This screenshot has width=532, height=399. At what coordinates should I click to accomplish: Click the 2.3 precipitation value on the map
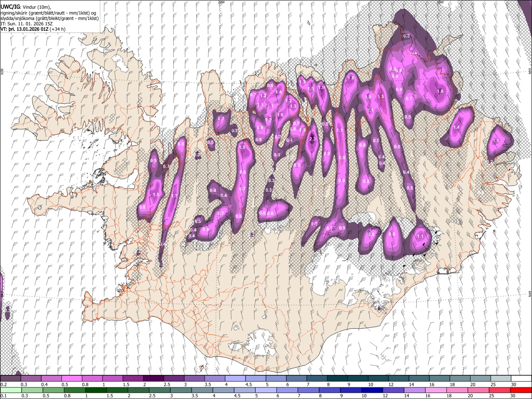click(x=313, y=139)
